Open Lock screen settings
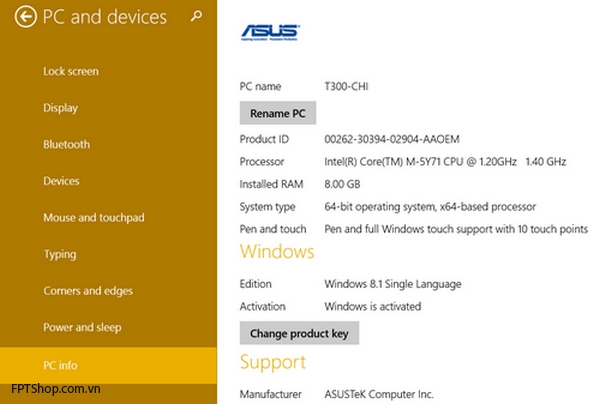Viewport: 600px width, 404px height. click(71, 71)
